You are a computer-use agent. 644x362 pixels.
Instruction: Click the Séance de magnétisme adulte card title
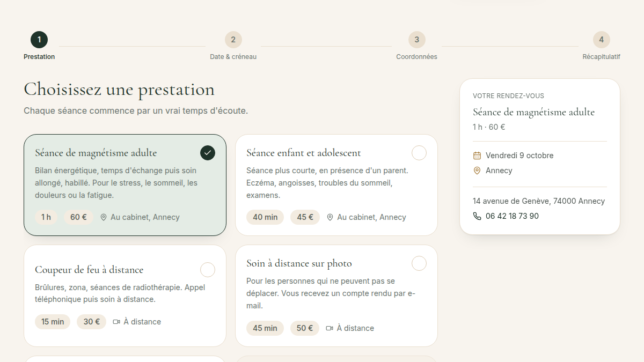click(x=96, y=153)
